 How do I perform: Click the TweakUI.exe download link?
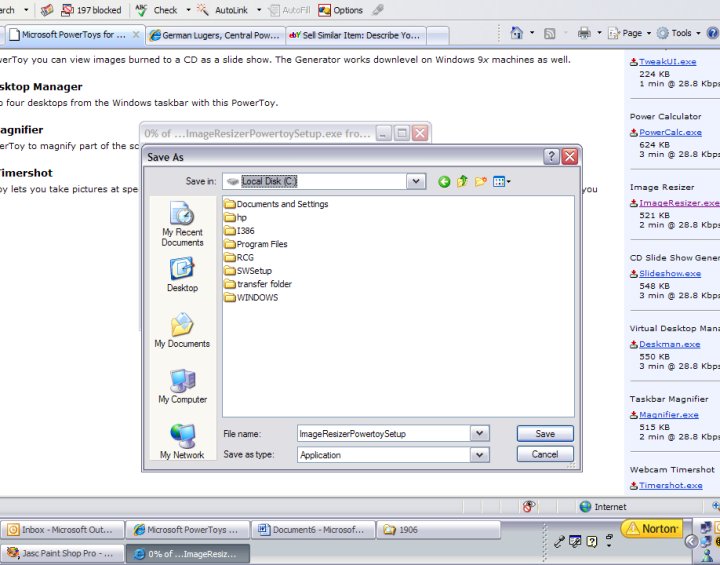(668, 62)
